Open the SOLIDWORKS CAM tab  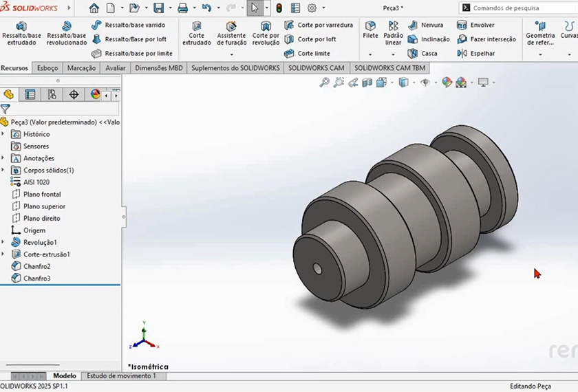point(317,68)
